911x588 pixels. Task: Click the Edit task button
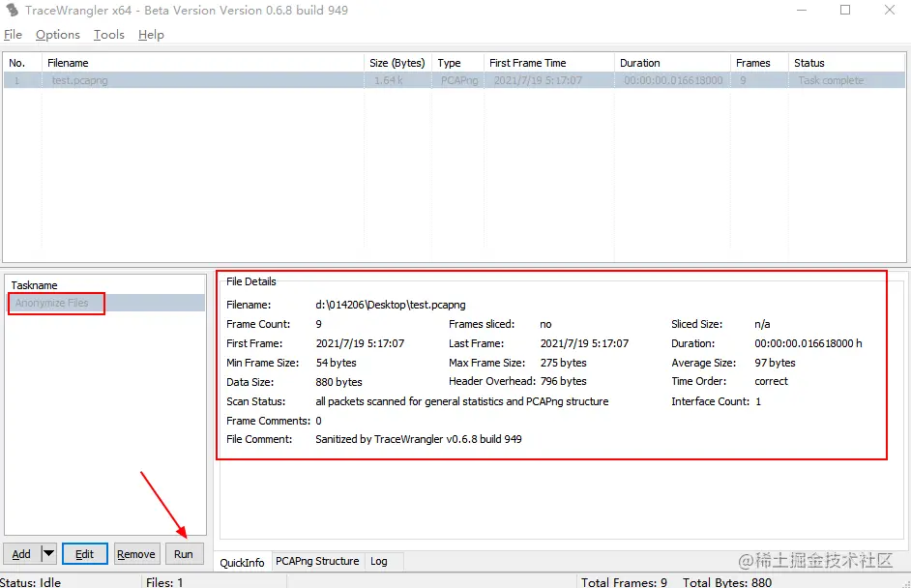[x=84, y=554]
